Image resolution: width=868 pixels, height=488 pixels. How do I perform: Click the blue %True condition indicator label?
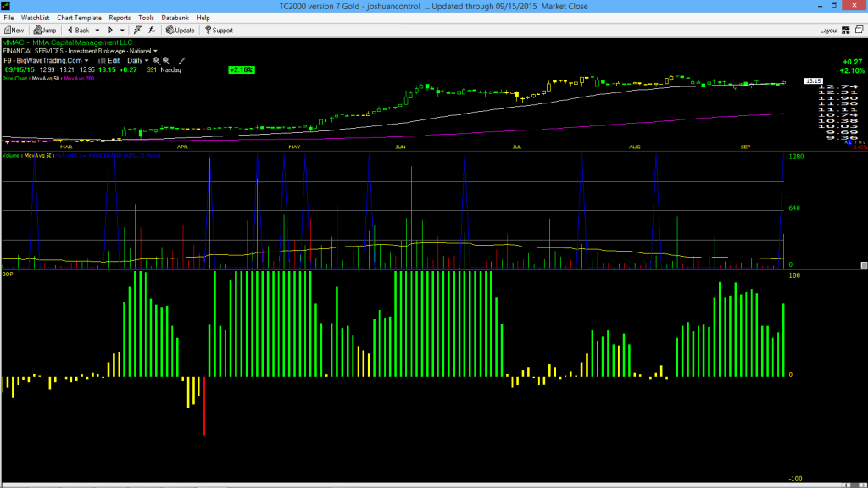tap(108, 156)
